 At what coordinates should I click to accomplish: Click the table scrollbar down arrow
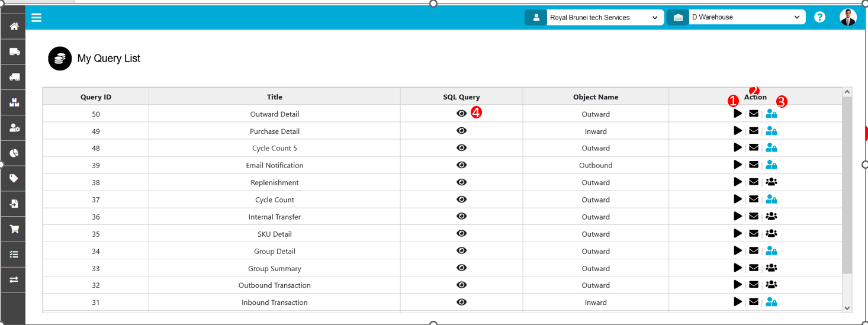coord(847,308)
